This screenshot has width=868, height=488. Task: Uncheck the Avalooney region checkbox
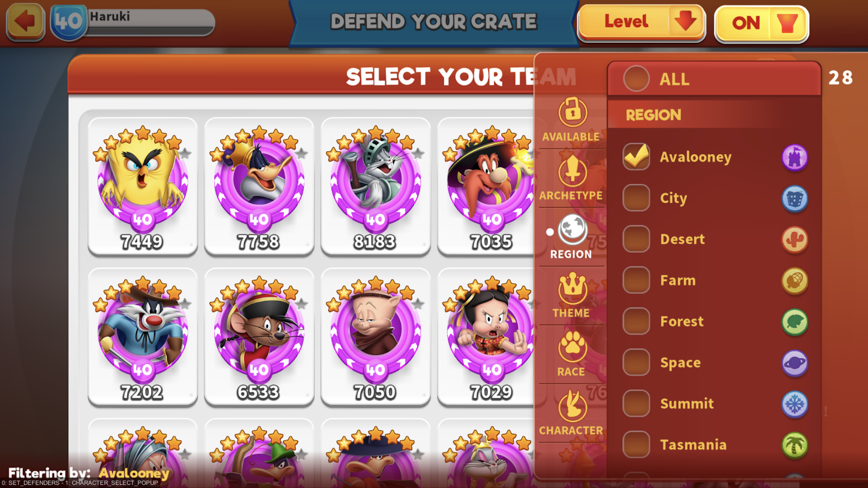636,157
